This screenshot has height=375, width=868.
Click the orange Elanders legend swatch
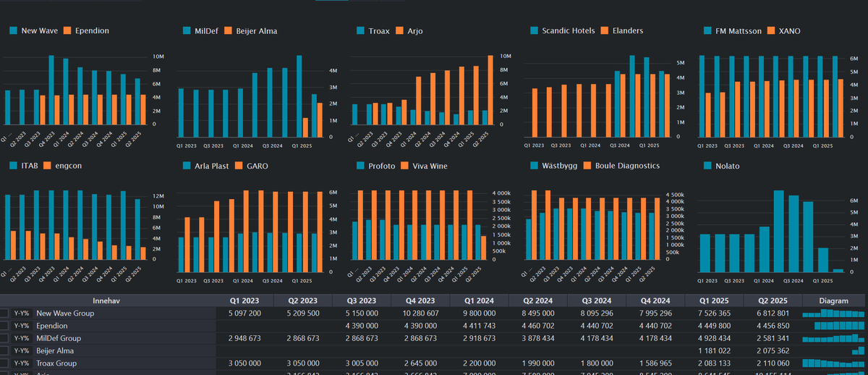point(605,31)
